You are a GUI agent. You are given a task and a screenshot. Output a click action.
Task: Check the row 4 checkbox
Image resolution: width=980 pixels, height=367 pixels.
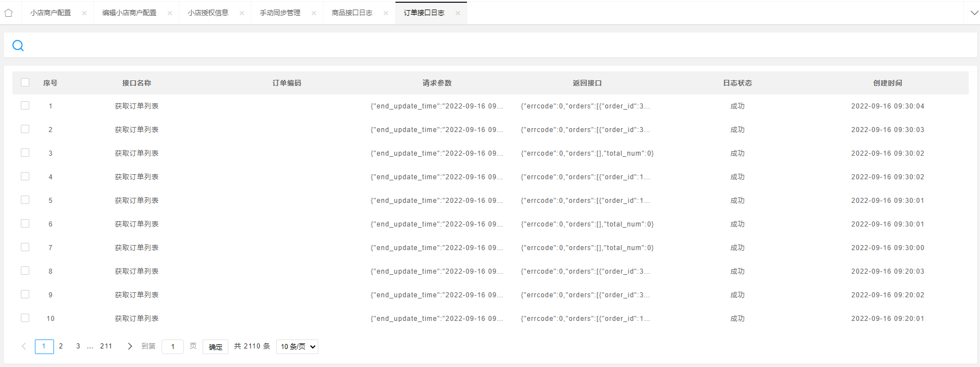point(25,176)
